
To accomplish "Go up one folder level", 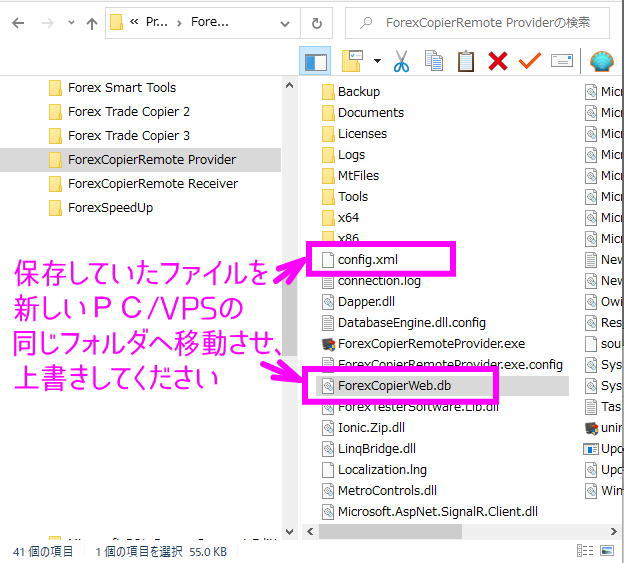I will point(92,23).
